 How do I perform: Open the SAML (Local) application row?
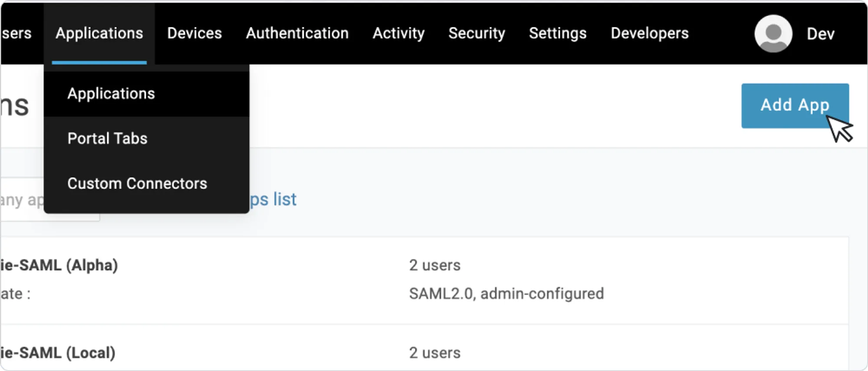424,348
